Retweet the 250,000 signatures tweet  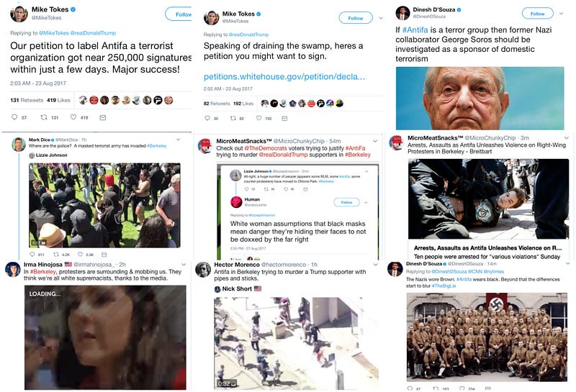(x=44, y=117)
